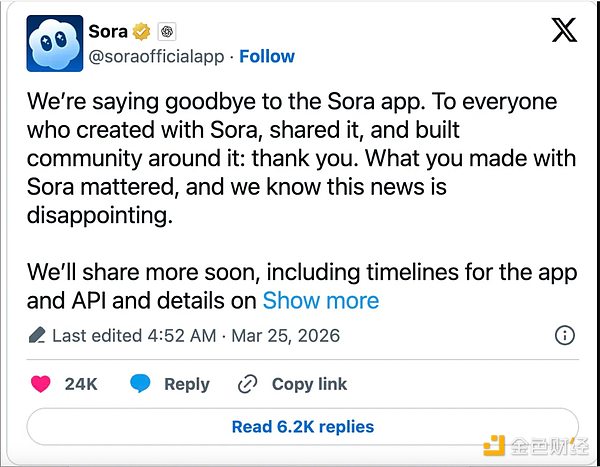Click the gold verified badge beside Sora
This screenshot has height=467, width=600.
pyautogui.click(x=144, y=31)
